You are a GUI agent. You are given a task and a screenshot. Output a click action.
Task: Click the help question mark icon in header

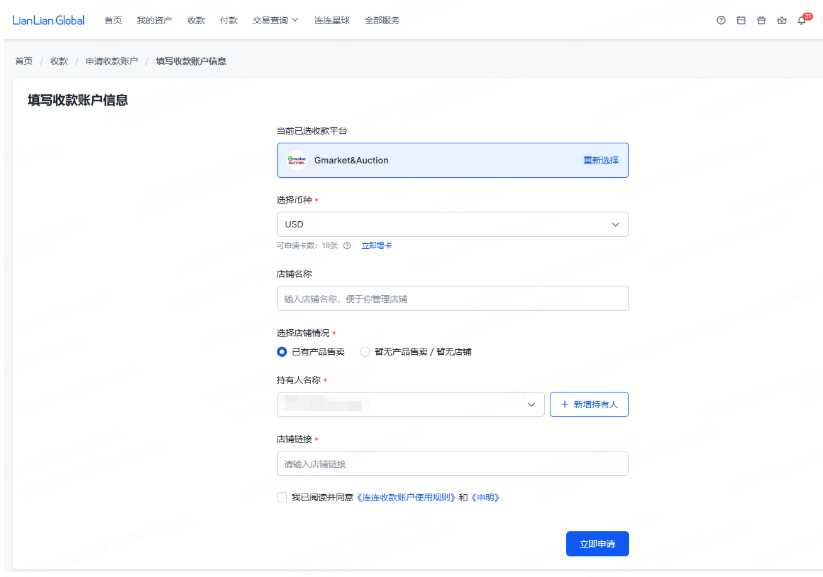pos(720,21)
